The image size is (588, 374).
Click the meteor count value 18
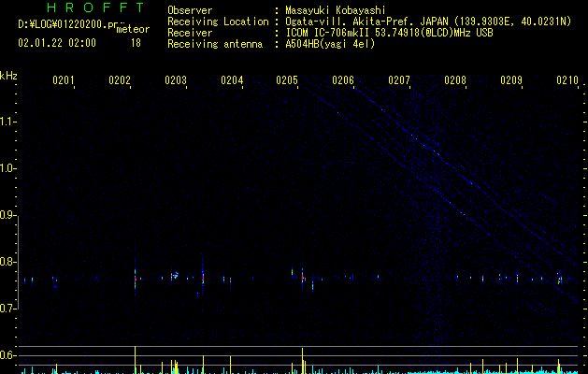point(136,43)
